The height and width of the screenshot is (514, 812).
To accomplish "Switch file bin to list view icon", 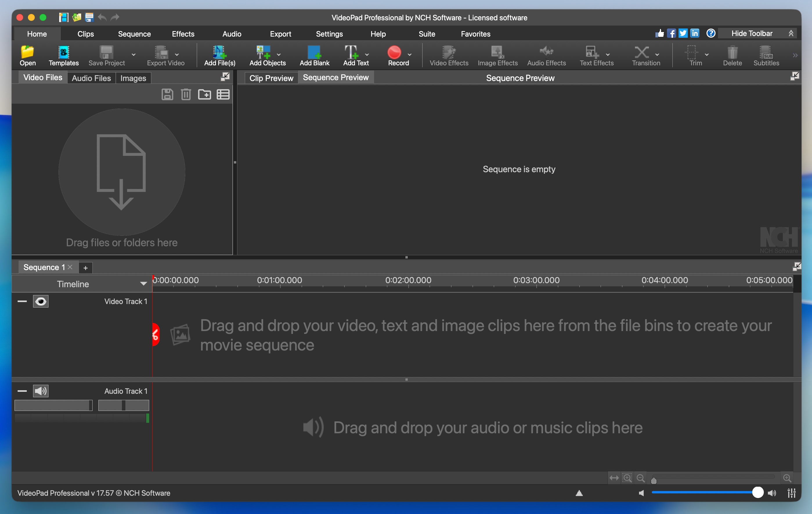I will tap(223, 94).
